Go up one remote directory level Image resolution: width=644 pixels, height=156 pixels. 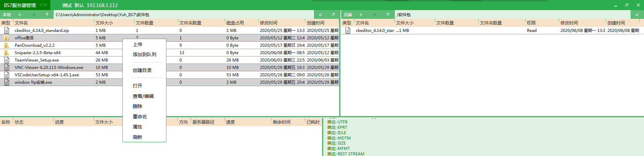[388, 14]
